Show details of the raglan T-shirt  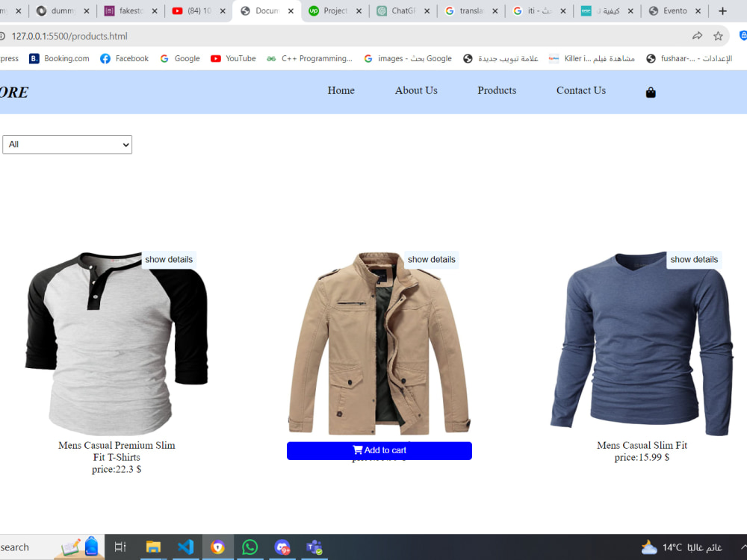pyautogui.click(x=169, y=260)
